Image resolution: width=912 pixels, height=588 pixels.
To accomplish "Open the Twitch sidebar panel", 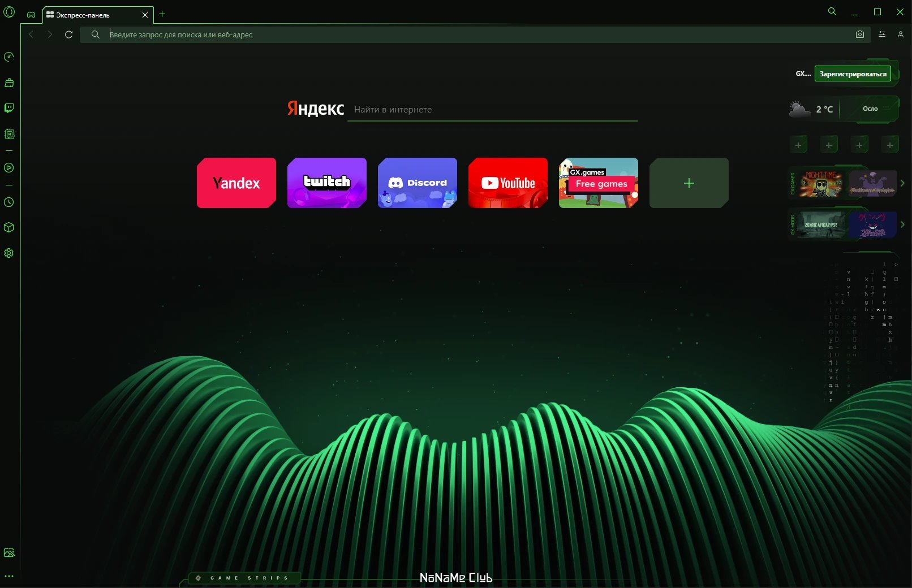I will (x=9, y=108).
